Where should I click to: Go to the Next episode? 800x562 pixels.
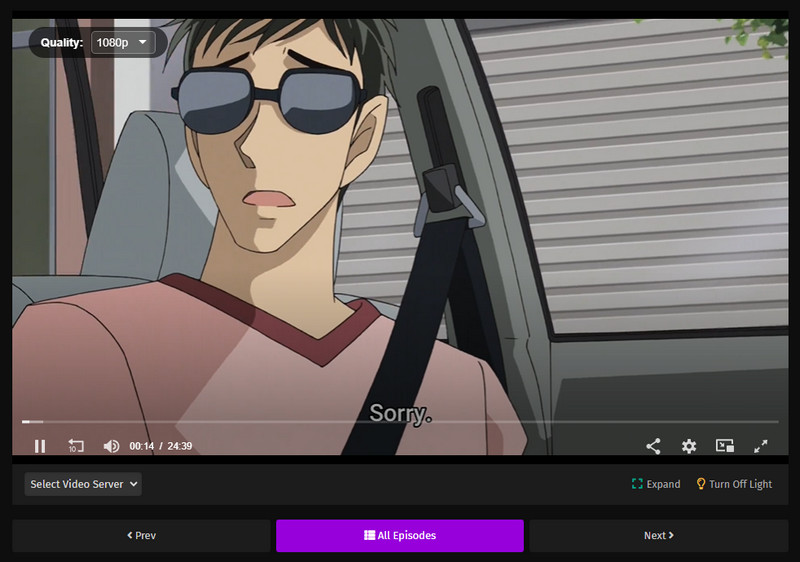coord(659,535)
